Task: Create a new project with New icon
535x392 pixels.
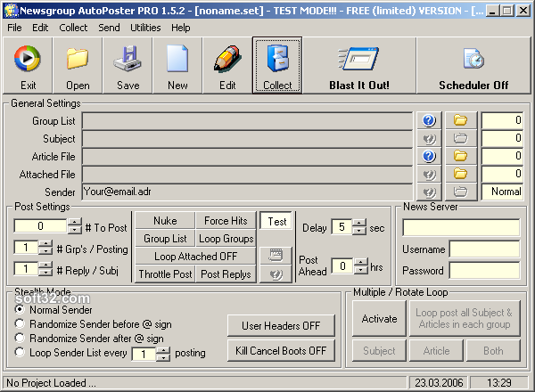Action: [177, 65]
